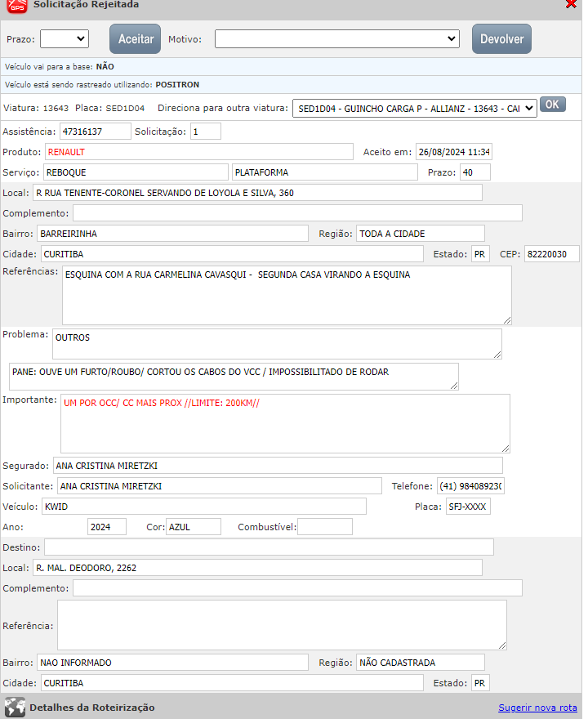Select the Referências text area

[x=287, y=295]
